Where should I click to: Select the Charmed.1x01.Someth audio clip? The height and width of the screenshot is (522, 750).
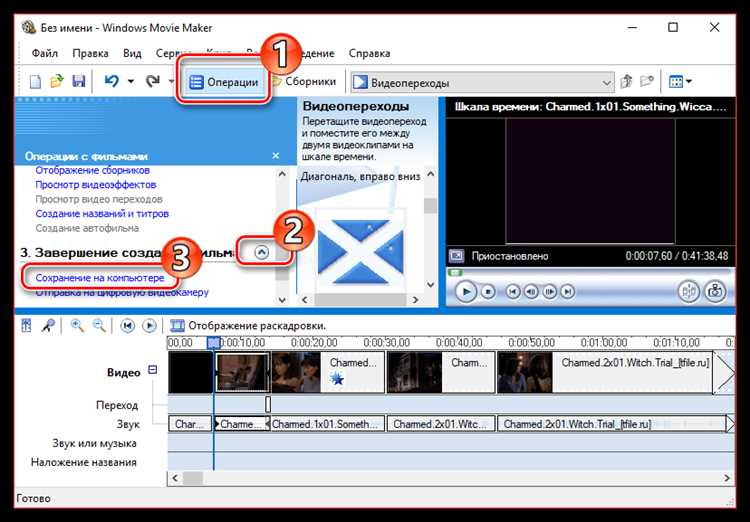click(328, 424)
